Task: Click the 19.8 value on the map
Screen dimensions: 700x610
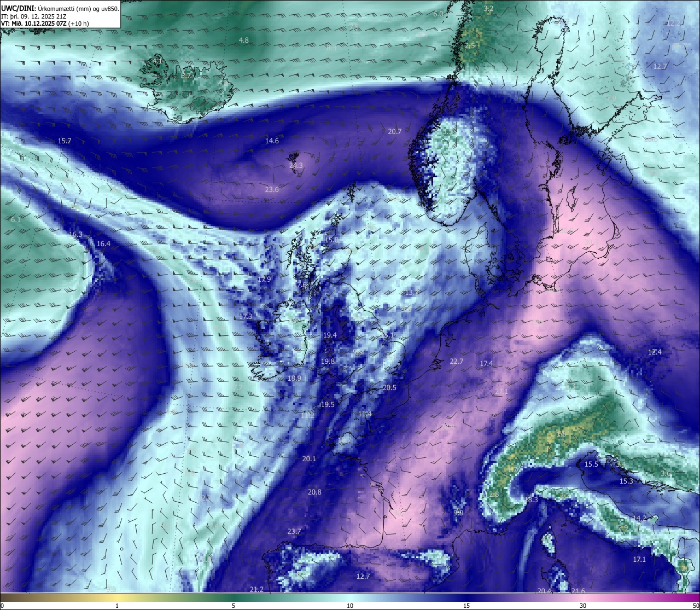Action: [x=328, y=362]
